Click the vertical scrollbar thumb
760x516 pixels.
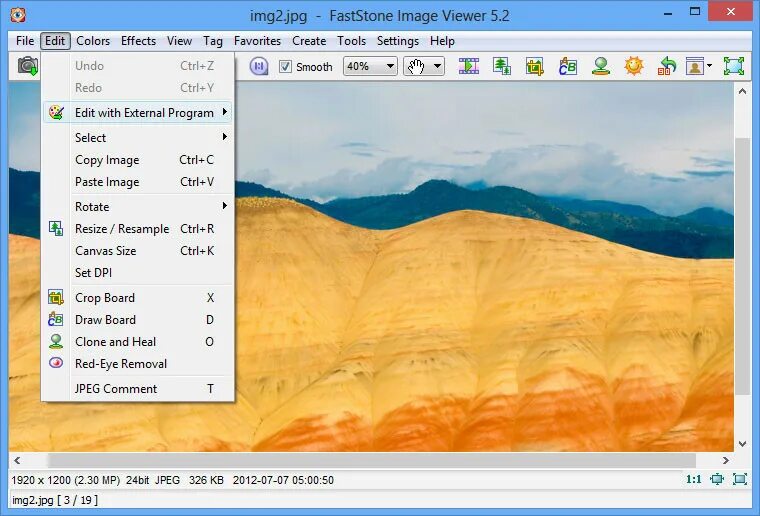[742, 266]
